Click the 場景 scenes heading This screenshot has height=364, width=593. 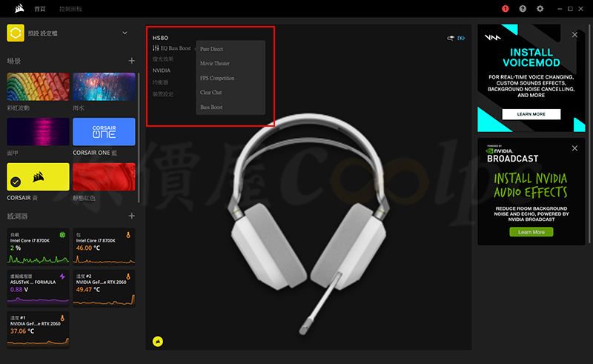tap(14, 61)
